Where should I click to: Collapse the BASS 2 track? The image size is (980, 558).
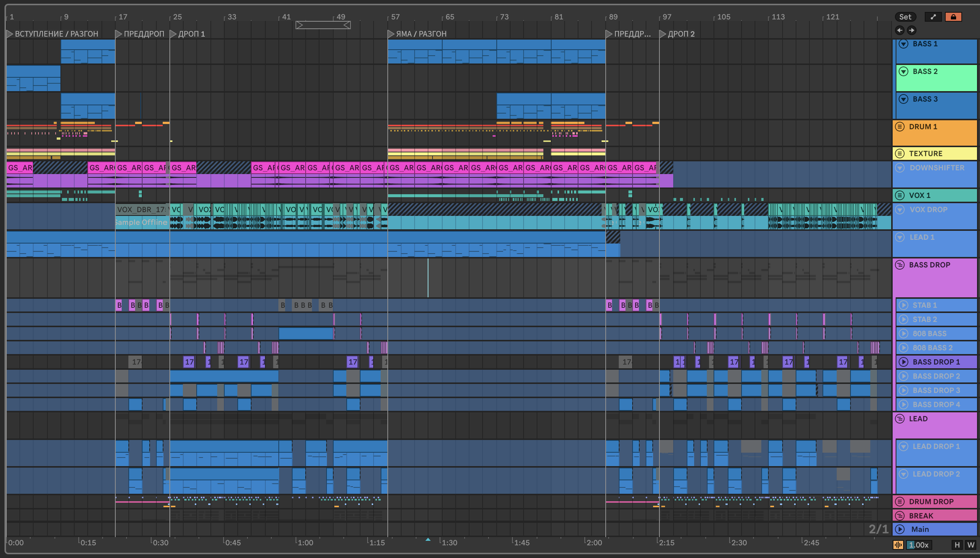point(903,71)
